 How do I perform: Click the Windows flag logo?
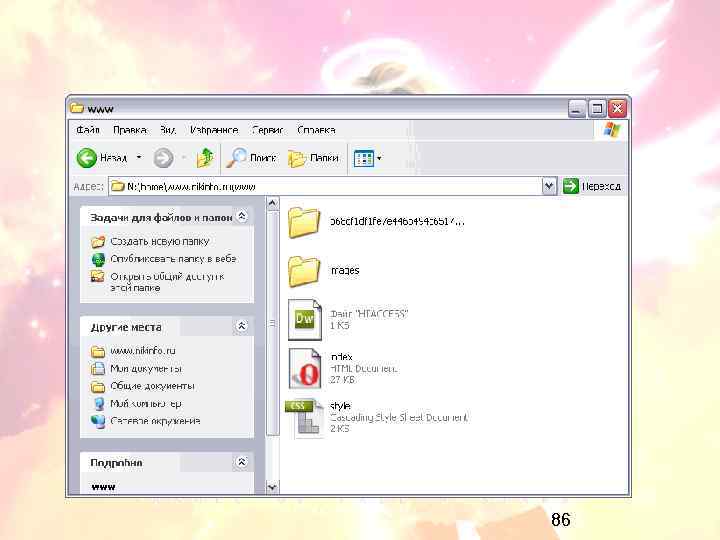coord(611,130)
